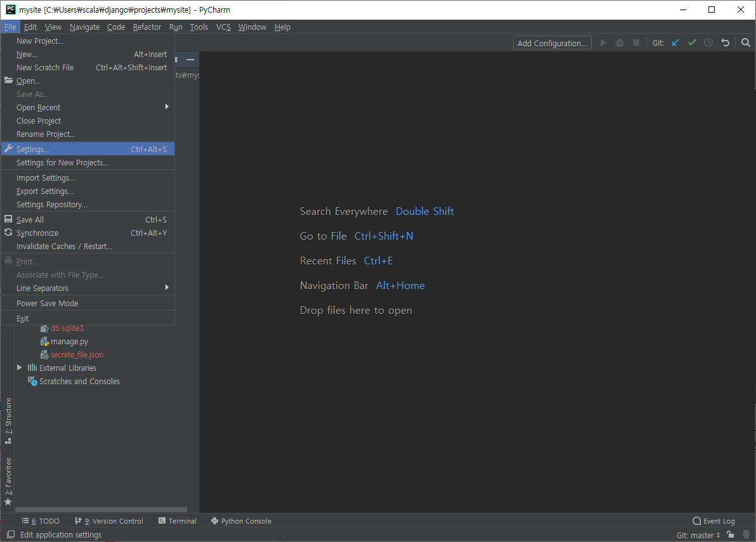Choose Settings for New Projects...
The width and height of the screenshot is (756, 542).
click(88, 163)
